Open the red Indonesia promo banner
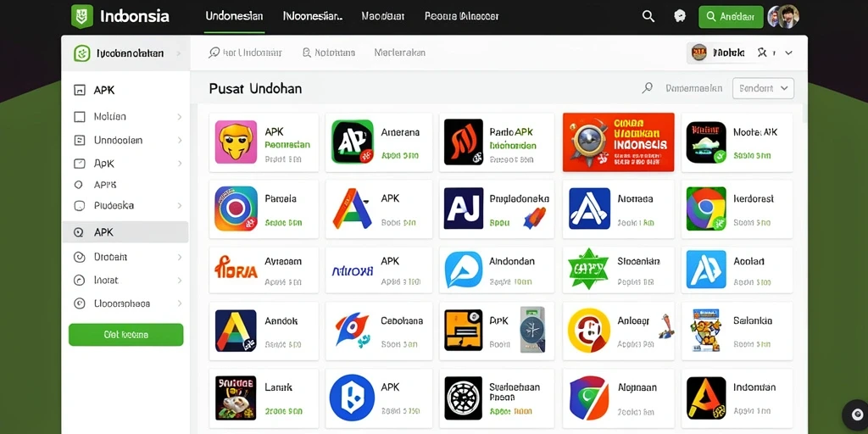This screenshot has width=868, height=434. pyautogui.click(x=618, y=142)
